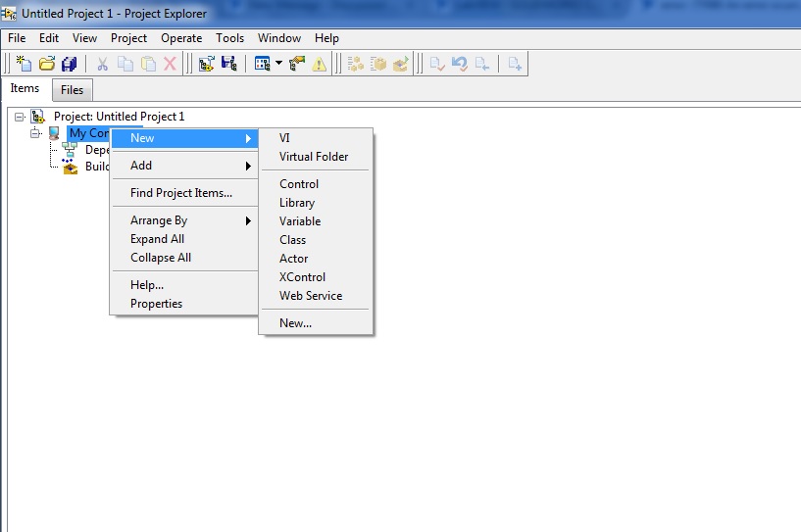Open the Operate menu

coord(181,38)
